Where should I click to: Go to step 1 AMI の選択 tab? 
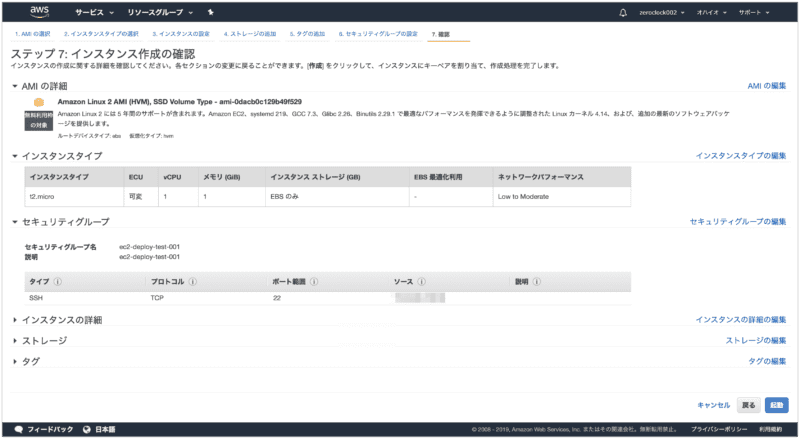(34, 34)
